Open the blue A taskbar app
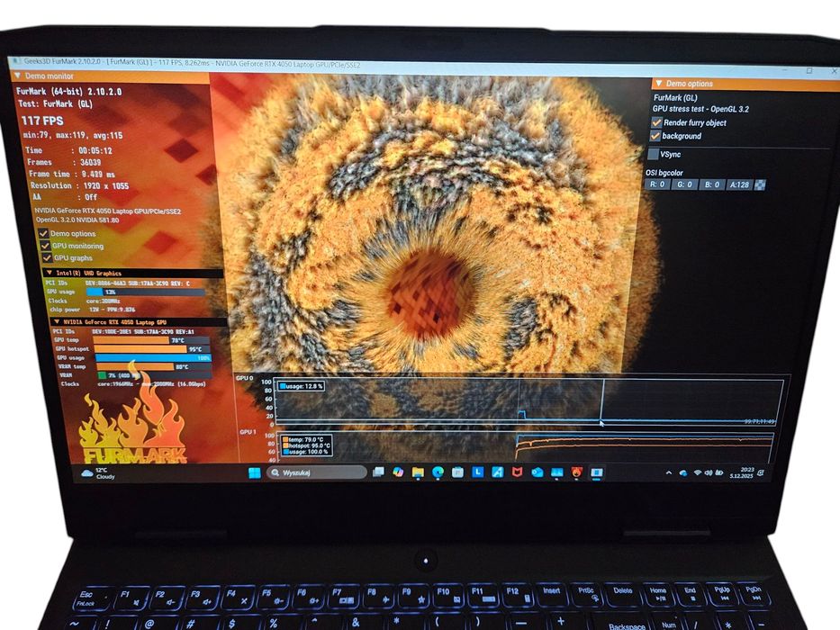 497,472
